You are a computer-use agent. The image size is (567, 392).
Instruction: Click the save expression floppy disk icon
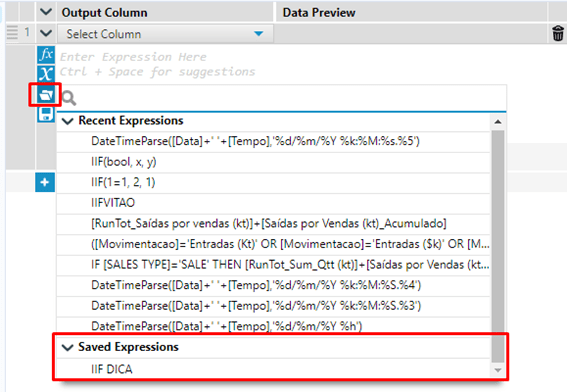46,114
